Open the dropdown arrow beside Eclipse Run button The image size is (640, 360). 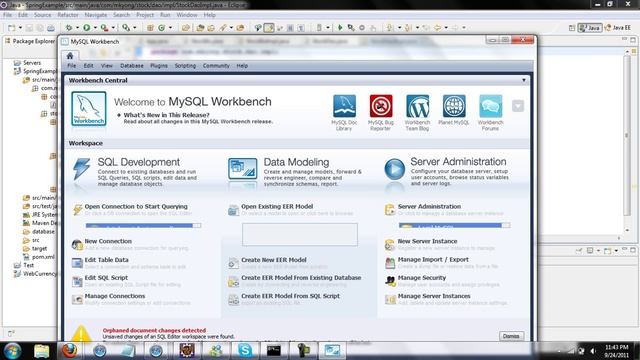(x=95, y=28)
